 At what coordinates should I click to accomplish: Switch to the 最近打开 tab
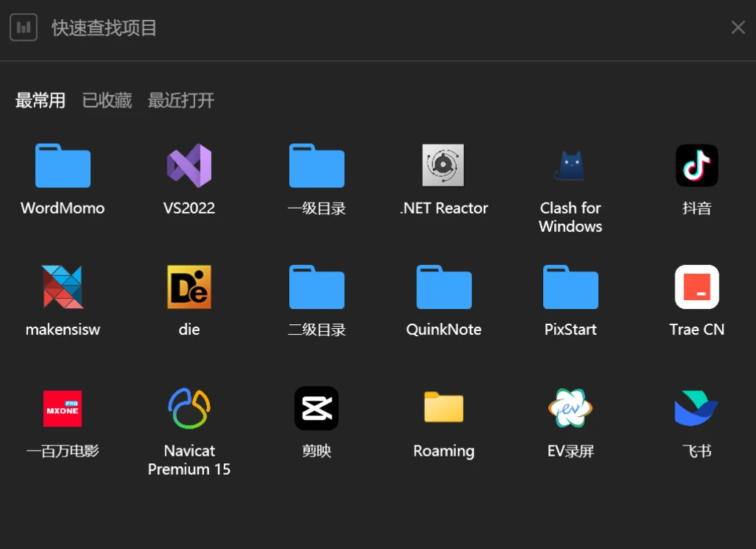pos(181,101)
